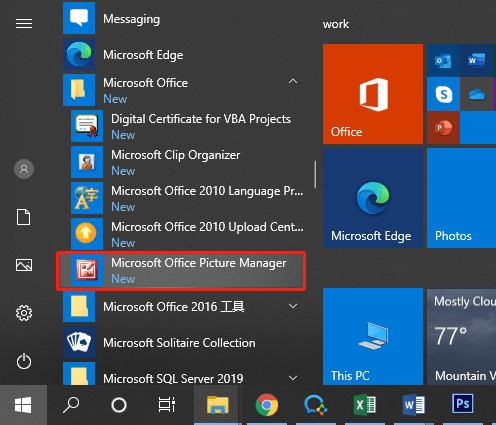Open the Outlook small tile
The width and height of the screenshot is (496, 425).
(443, 60)
